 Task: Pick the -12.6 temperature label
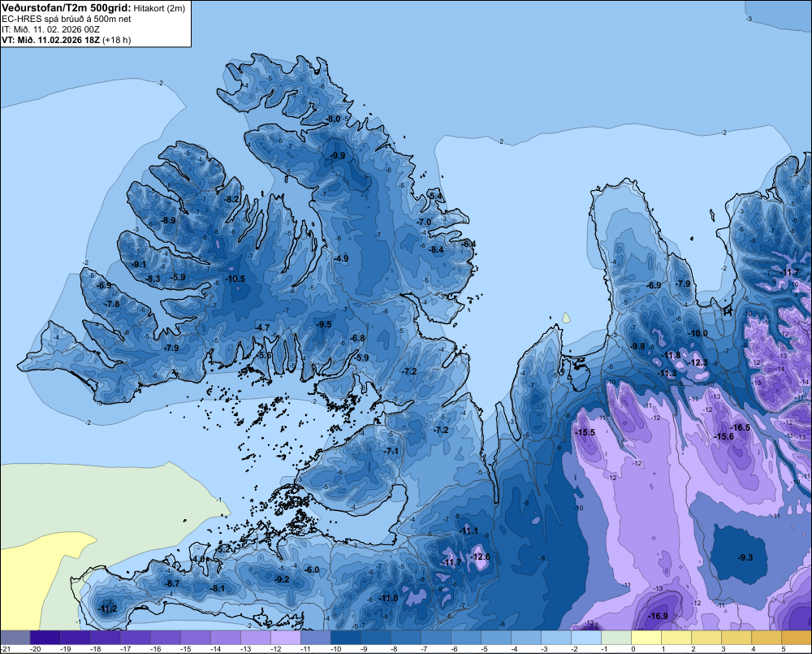[480, 557]
